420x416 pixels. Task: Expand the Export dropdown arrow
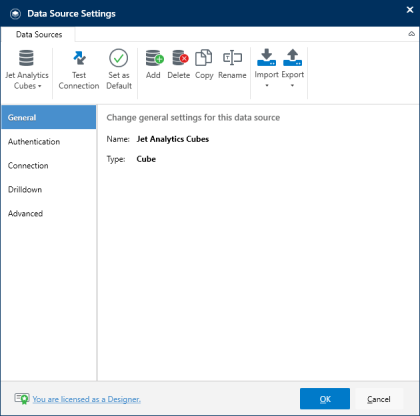coord(292,86)
